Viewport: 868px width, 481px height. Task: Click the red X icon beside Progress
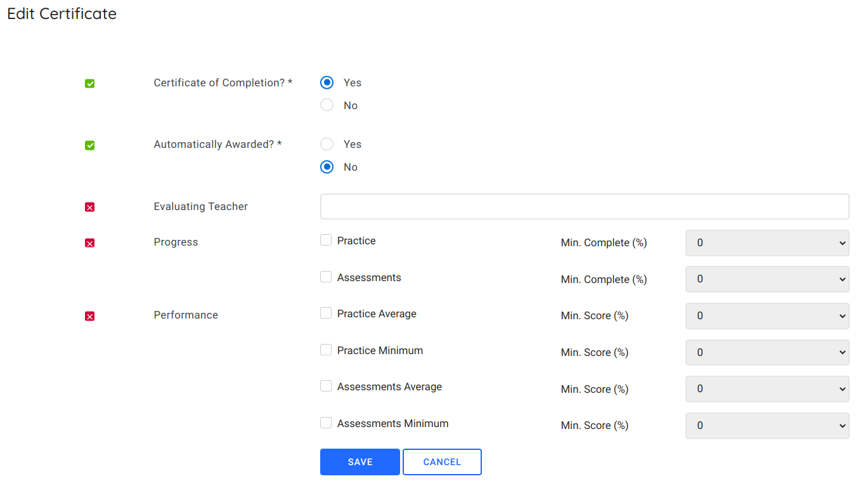(89, 242)
